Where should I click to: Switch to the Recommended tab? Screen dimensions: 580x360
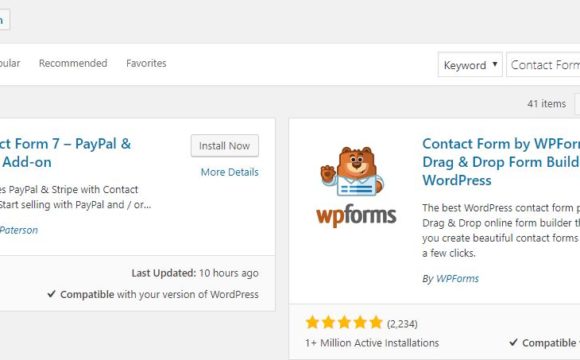(x=73, y=63)
